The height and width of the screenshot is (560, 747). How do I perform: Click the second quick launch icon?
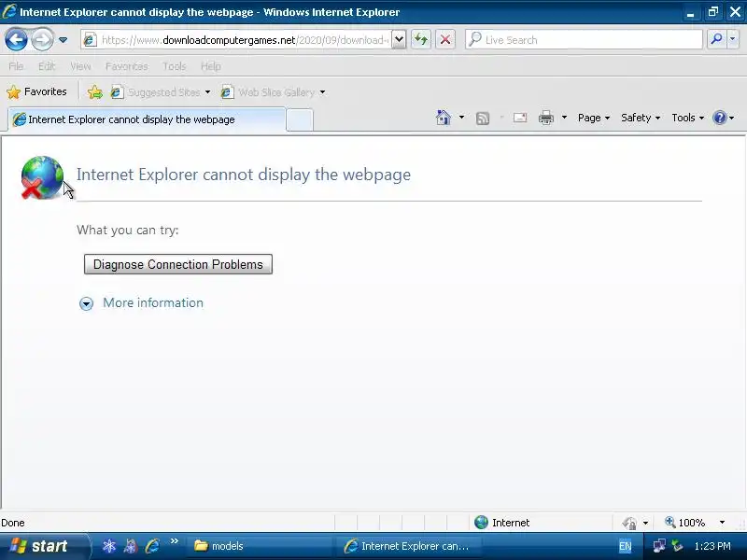[131, 546]
